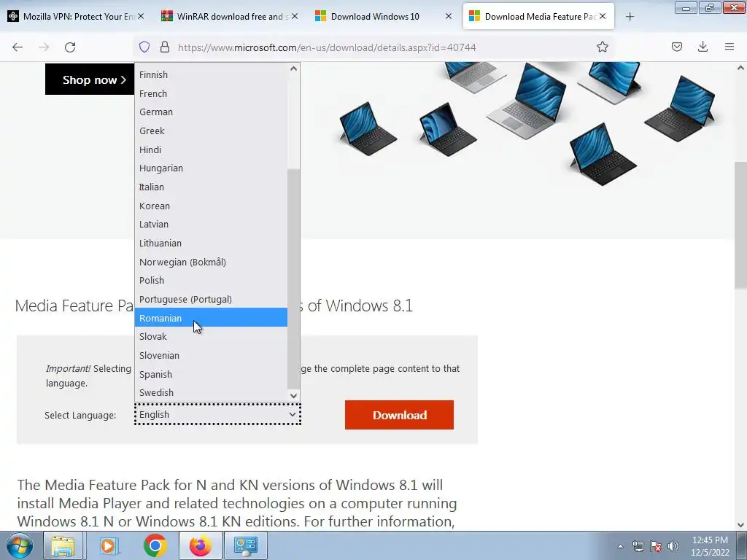Choose Korean in the dropdown list
This screenshot has height=560, width=747.
pos(211,206)
